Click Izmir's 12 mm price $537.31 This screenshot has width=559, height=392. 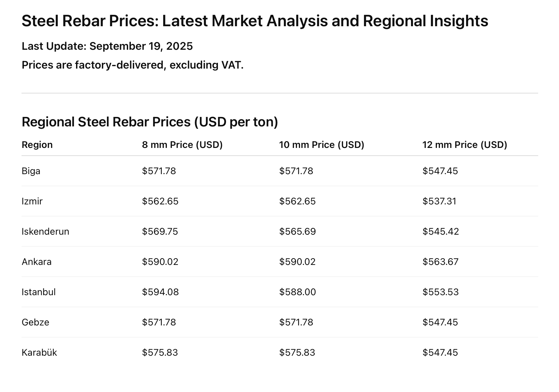click(439, 201)
